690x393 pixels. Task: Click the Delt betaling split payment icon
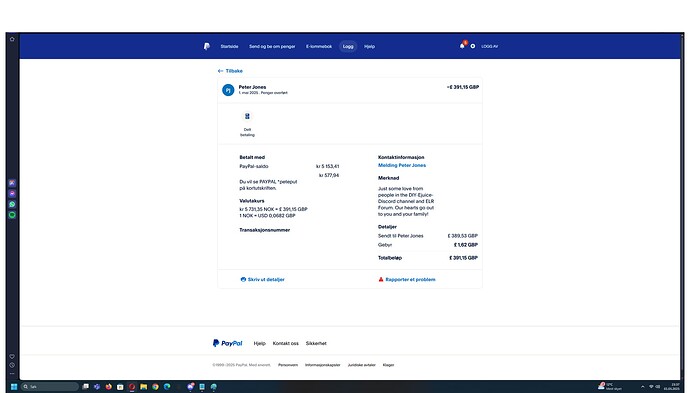tap(247, 116)
